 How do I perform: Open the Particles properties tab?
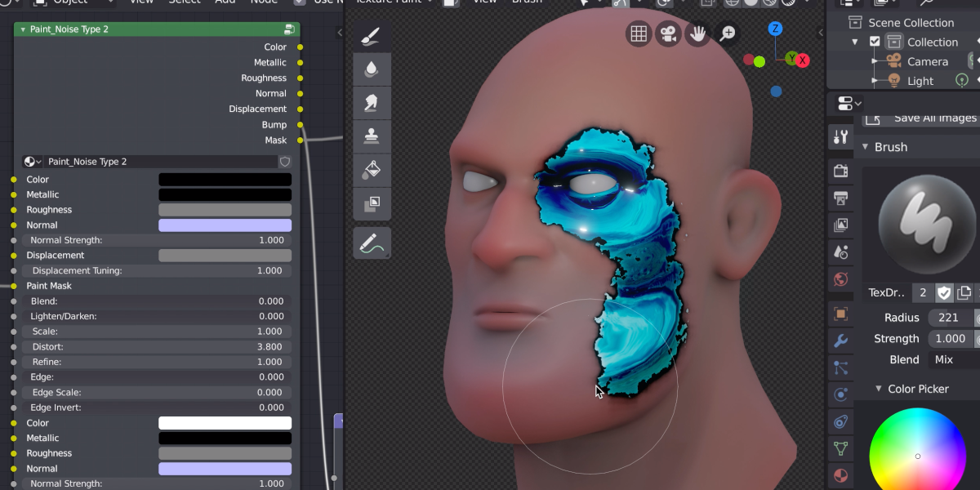pyautogui.click(x=840, y=368)
